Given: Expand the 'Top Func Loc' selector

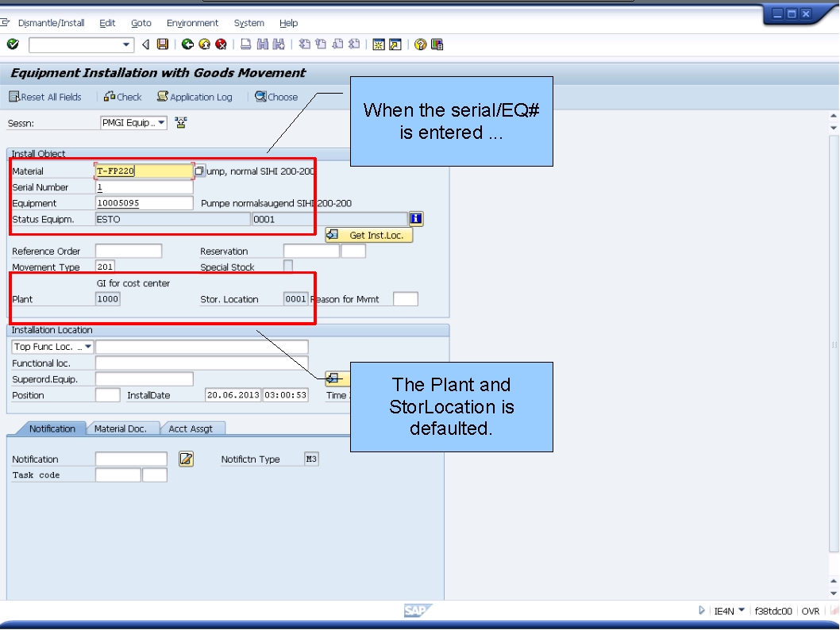Looking at the screenshot, I should [87, 346].
